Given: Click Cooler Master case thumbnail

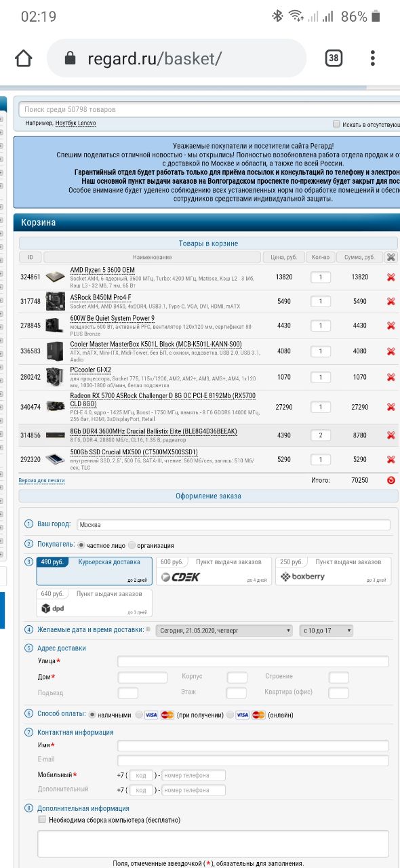Looking at the screenshot, I should 56,351.
